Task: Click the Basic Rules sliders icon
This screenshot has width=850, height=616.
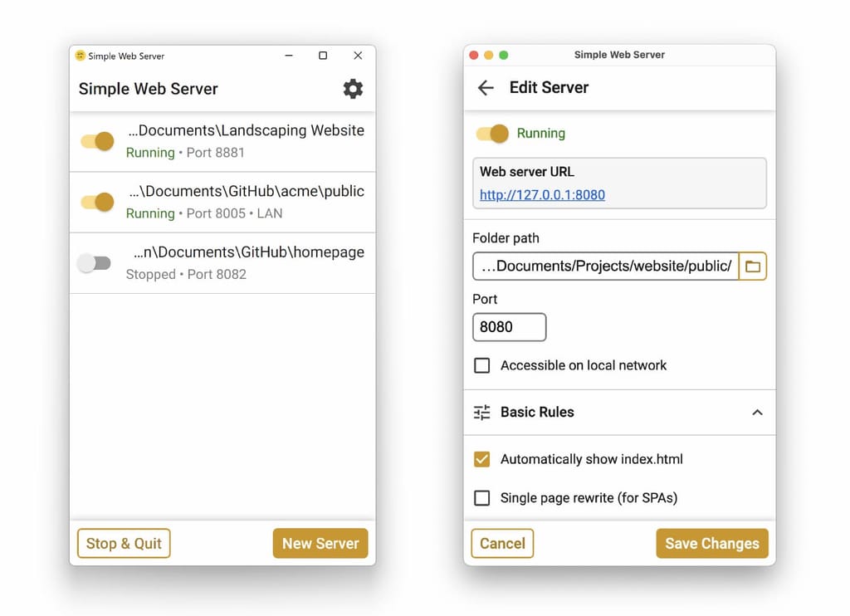Action: tap(481, 412)
